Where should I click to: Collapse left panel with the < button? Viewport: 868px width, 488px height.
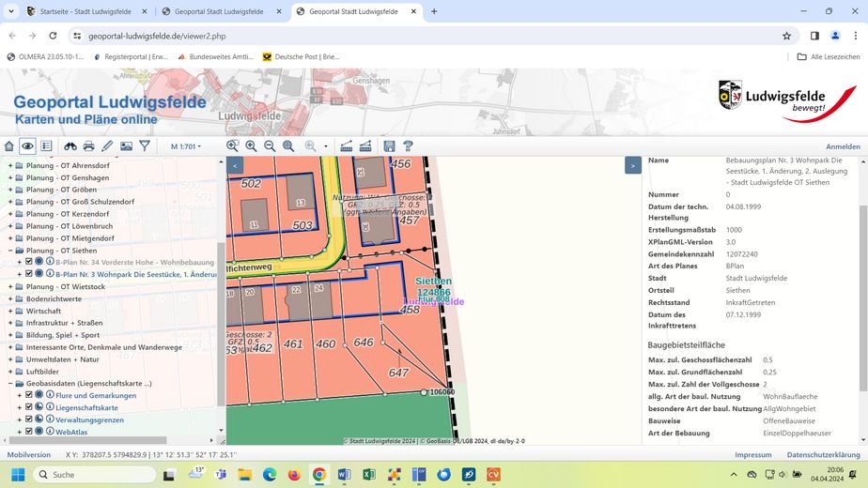[235, 165]
